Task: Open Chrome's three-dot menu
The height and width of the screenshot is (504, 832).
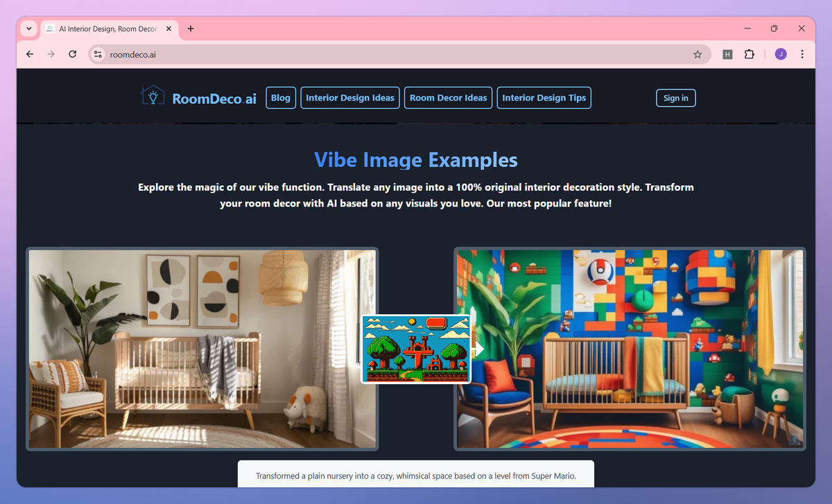Action: point(802,53)
